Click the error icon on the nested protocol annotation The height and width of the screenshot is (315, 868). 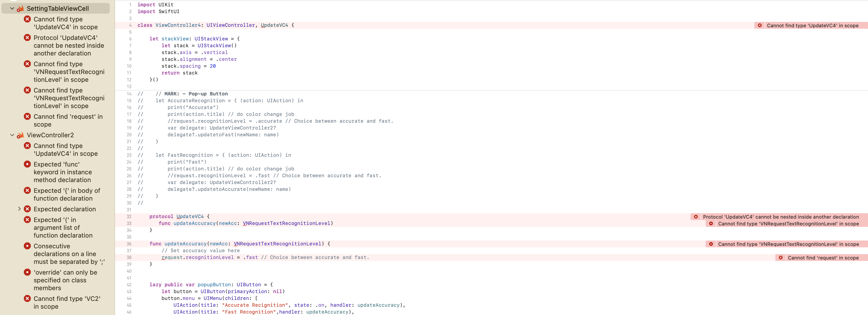(696, 217)
